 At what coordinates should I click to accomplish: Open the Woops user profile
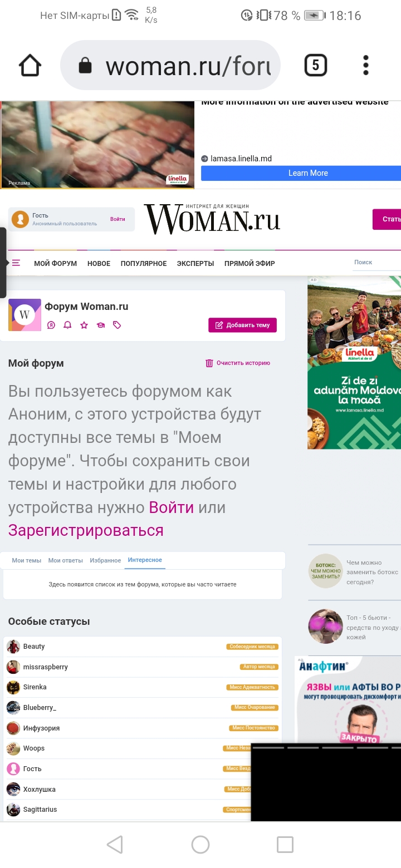tap(34, 748)
